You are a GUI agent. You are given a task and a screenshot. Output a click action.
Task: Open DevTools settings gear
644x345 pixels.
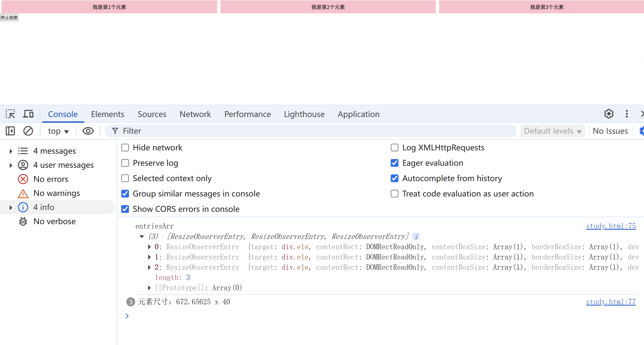[608, 114]
